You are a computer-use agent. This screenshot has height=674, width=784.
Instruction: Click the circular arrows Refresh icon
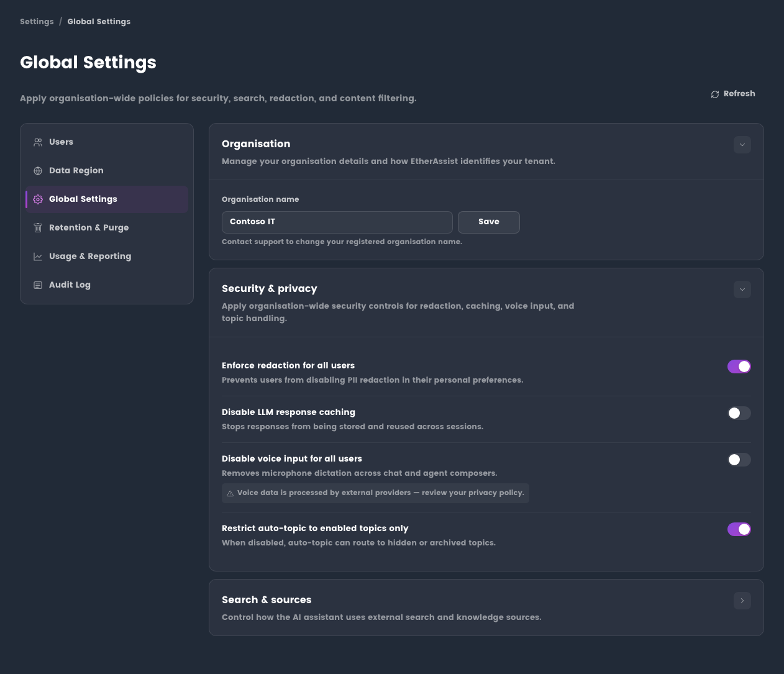tap(715, 94)
